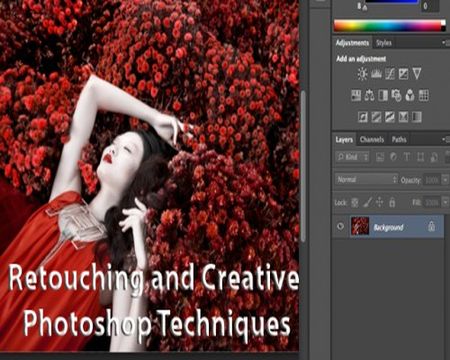Filter layers by pixel layers

[x=380, y=157]
